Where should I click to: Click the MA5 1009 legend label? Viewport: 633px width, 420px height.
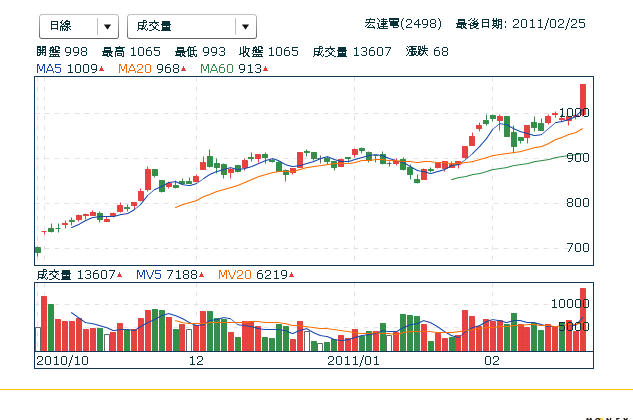(70, 69)
